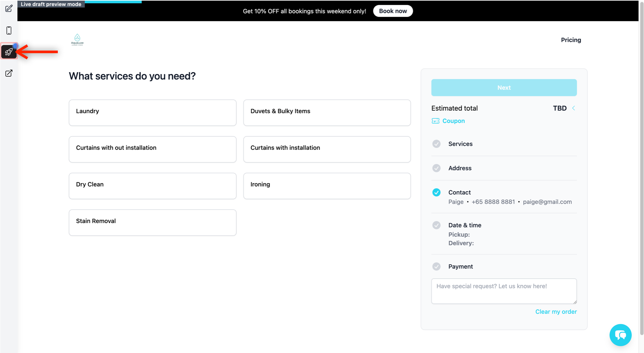Expand the Laundry service option
This screenshot has height=353, width=644.
coord(153,113)
